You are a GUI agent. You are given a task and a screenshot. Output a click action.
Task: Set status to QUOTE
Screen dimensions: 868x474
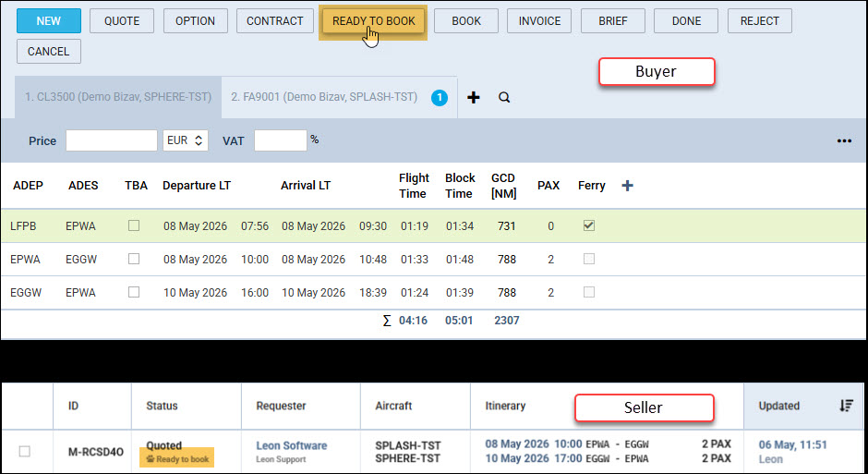[122, 21]
